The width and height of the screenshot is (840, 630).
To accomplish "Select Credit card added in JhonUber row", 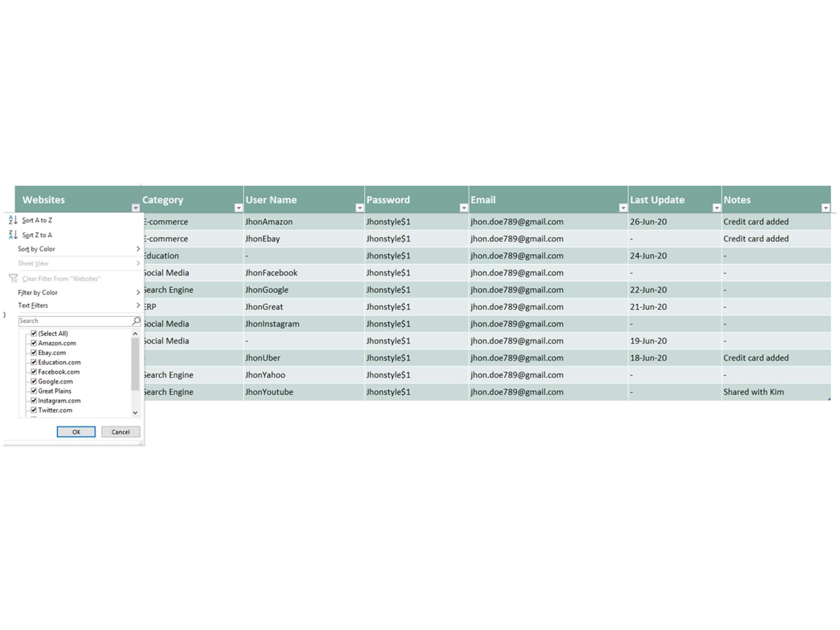I will 776,358.
